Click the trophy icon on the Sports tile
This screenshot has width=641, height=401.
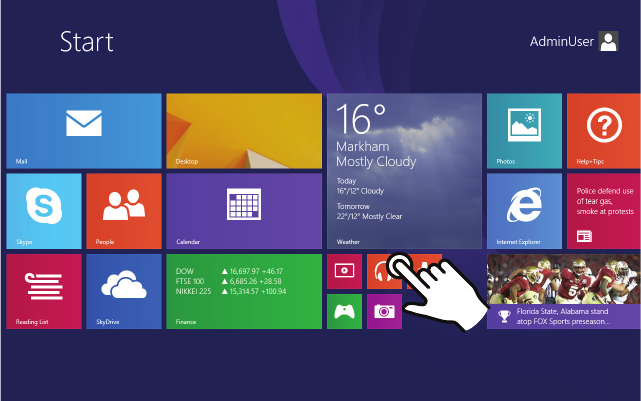(504, 316)
